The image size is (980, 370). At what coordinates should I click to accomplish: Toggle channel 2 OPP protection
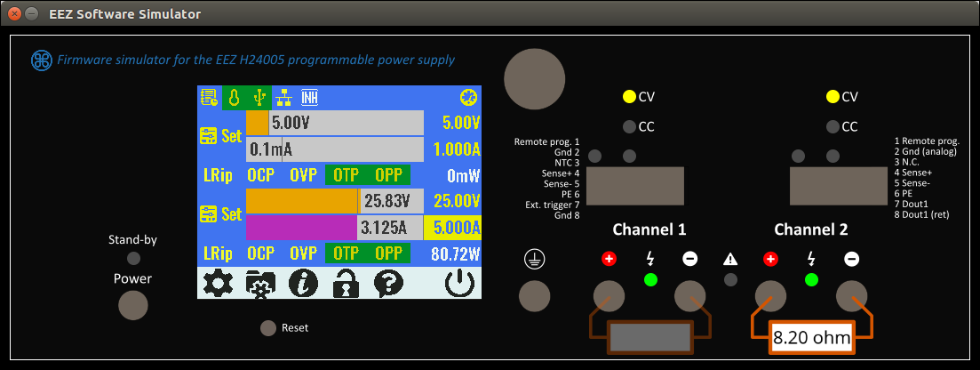point(388,253)
